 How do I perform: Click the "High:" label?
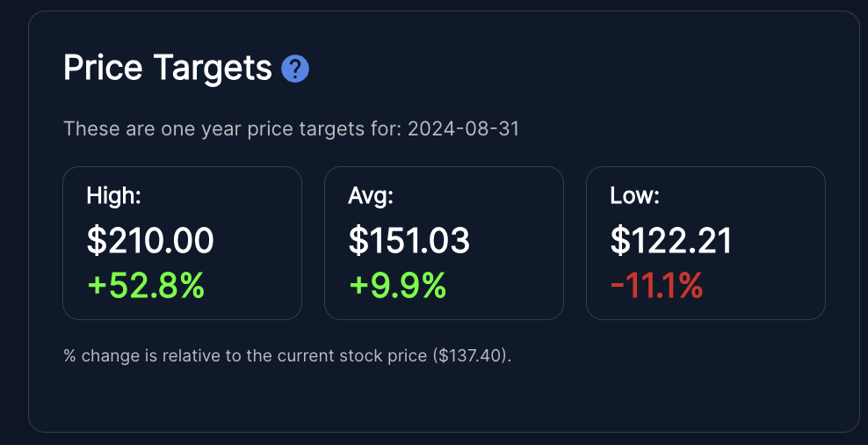pyautogui.click(x=113, y=195)
